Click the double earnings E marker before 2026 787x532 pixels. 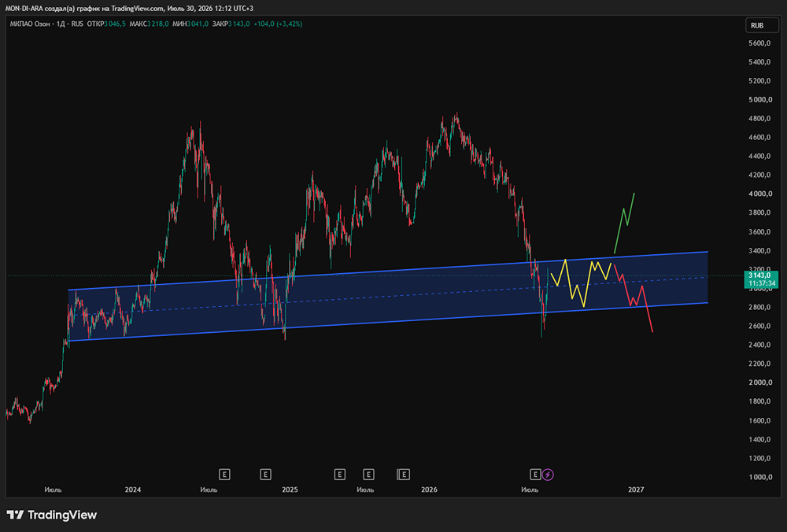pos(403,475)
